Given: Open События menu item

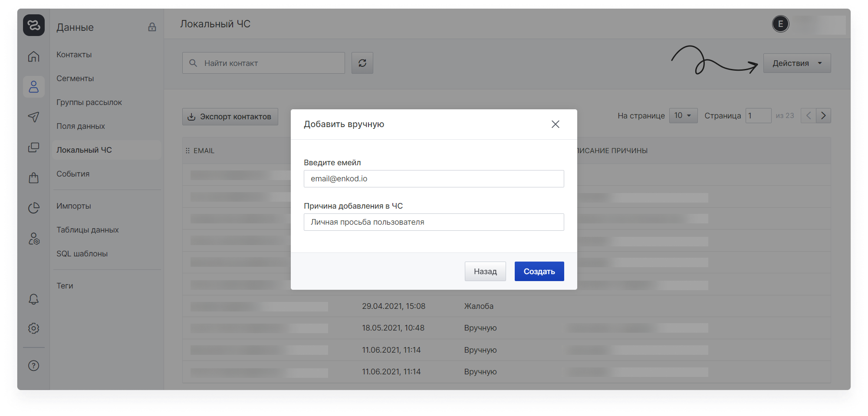Looking at the screenshot, I should 73,174.
